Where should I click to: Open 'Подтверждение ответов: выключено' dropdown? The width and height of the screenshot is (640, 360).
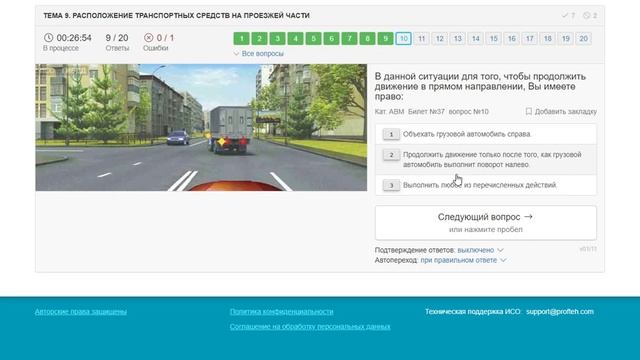[x=480, y=250]
